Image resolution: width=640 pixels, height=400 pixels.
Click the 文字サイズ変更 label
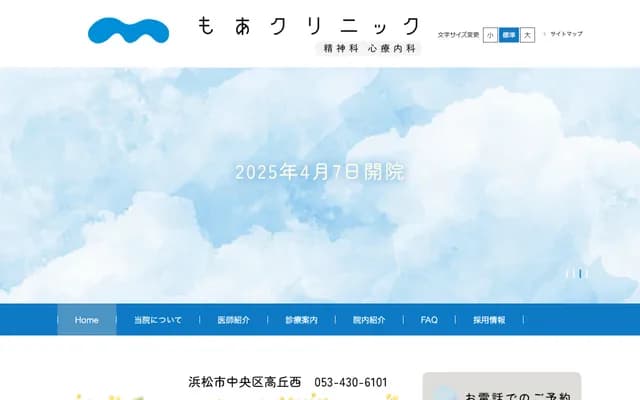[458, 35]
